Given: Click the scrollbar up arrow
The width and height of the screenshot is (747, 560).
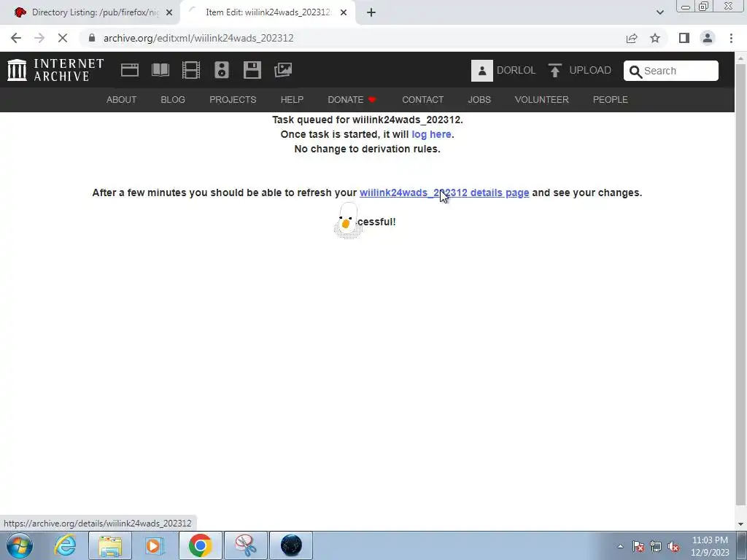Looking at the screenshot, I should 741,58.
